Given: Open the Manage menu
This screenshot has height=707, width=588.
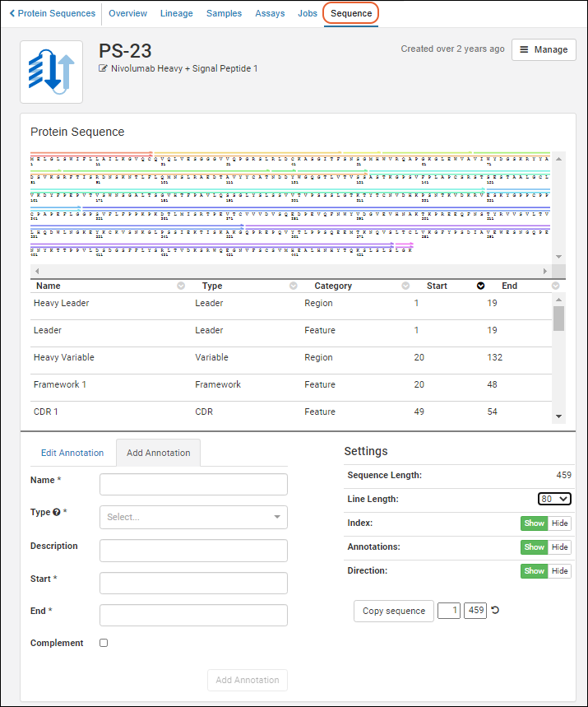Looking at the screenshot, I should coord(544,49).
